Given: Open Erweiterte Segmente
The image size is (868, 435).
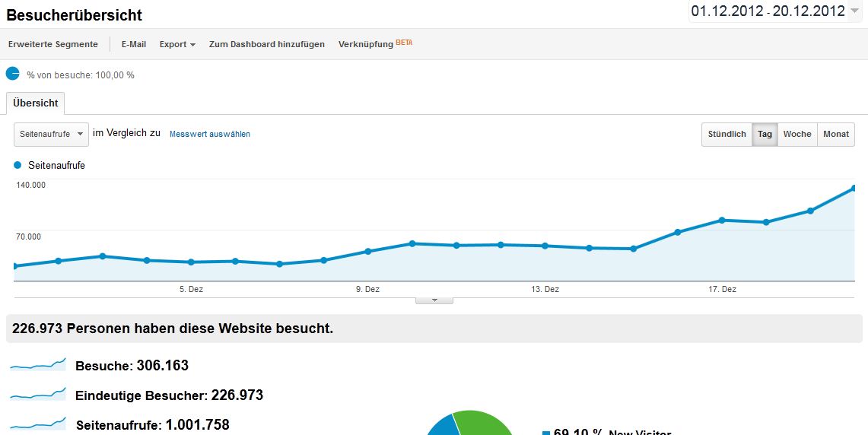Looking at the screenshot, I should point(53,44).
